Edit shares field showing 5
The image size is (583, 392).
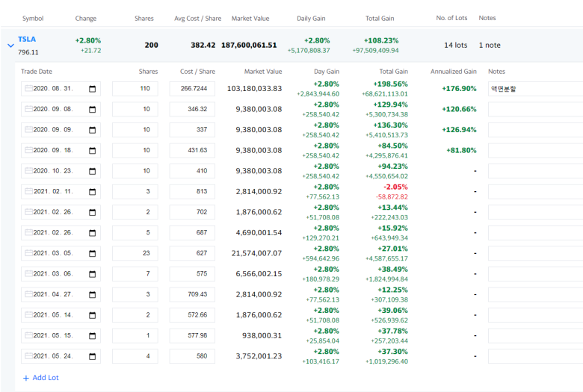pos(135,233)
